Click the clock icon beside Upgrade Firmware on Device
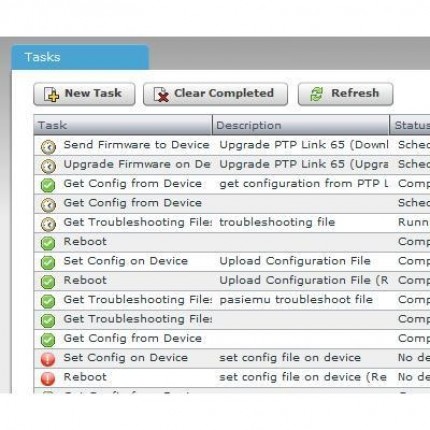Viewport: 430px width, 430px height. 48,166
